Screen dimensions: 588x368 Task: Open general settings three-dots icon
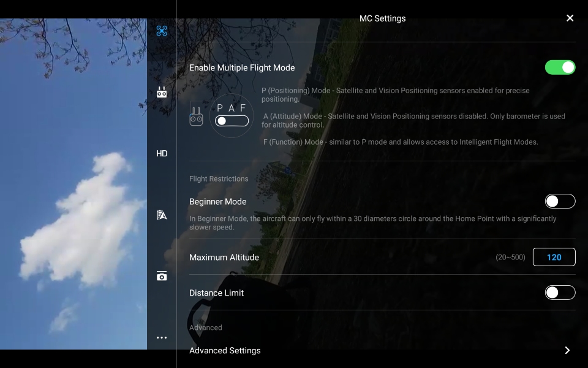pos(162,337)
